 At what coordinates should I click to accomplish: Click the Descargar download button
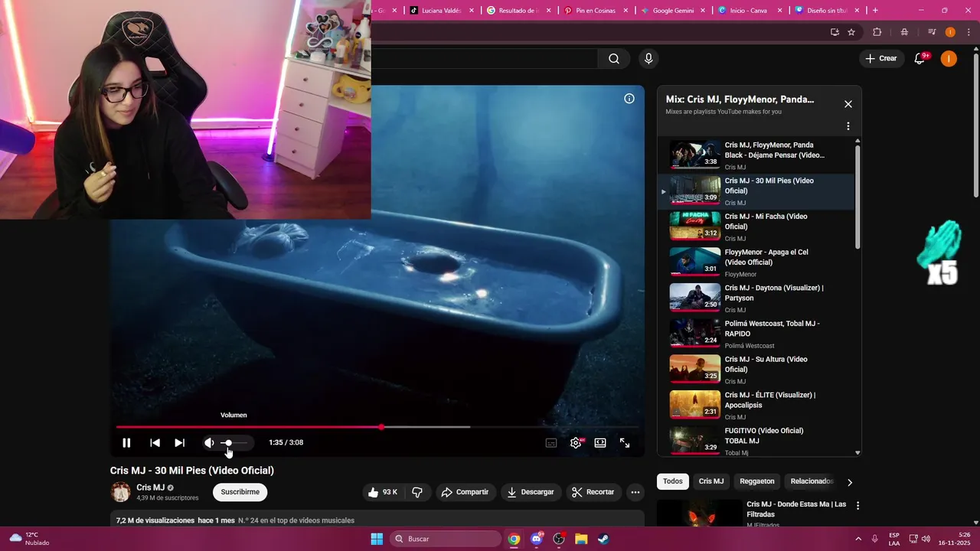coord(530,492)
